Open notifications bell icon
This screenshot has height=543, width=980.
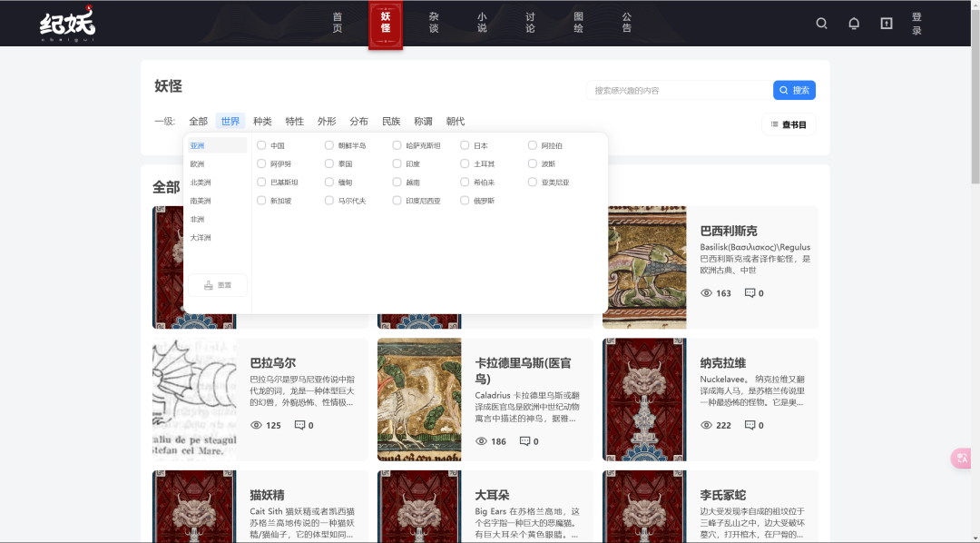pos(854,23)
